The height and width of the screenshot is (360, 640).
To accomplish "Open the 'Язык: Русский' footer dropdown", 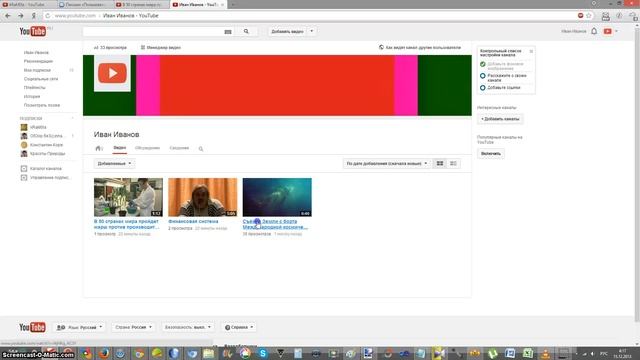I will pyautogui.click(x=80, y=327).
